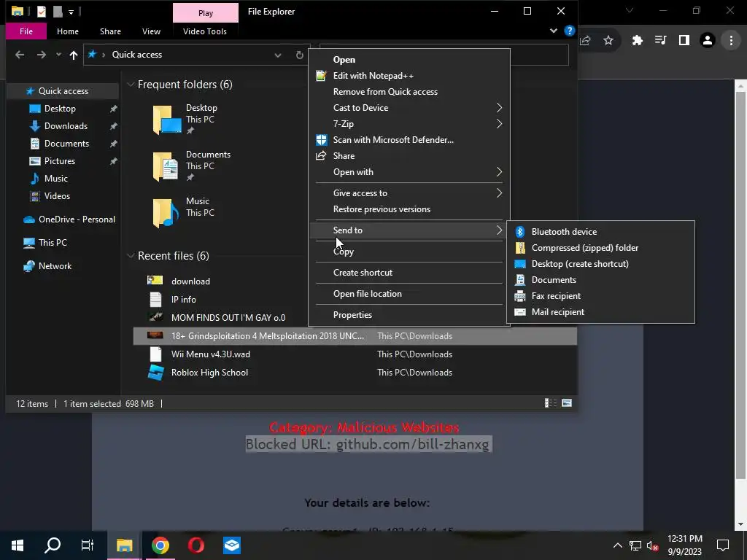Choose Scan with Microsoft Defender

pyautogui.click(x=409, y=140)
